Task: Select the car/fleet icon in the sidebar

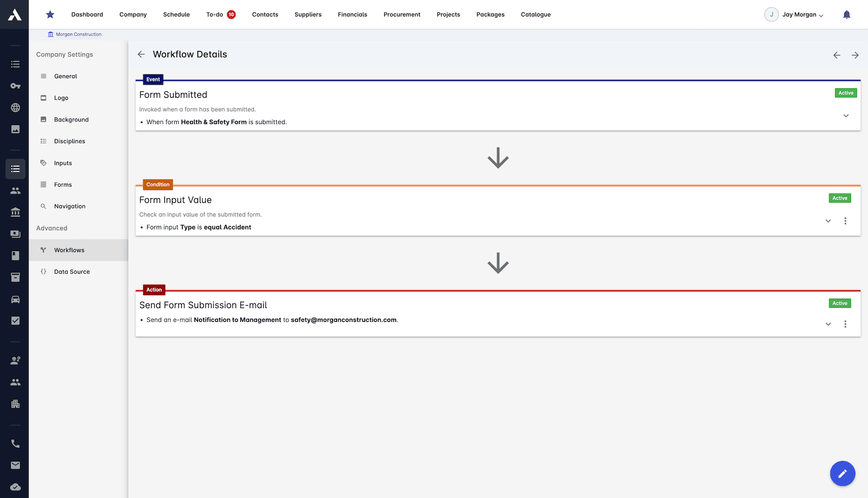Action: coord(15,299)
